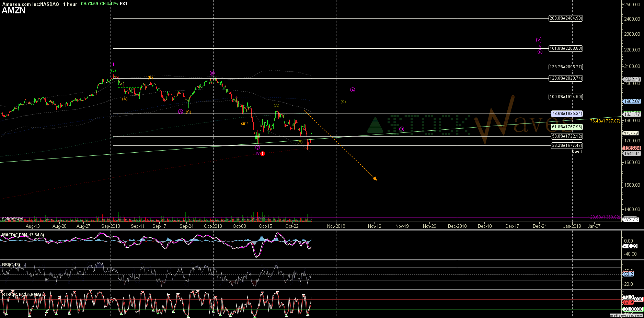Select the 123.6%(2028.74) Fibonacci label
The image size is (644, 318).
tap(566, 78)
